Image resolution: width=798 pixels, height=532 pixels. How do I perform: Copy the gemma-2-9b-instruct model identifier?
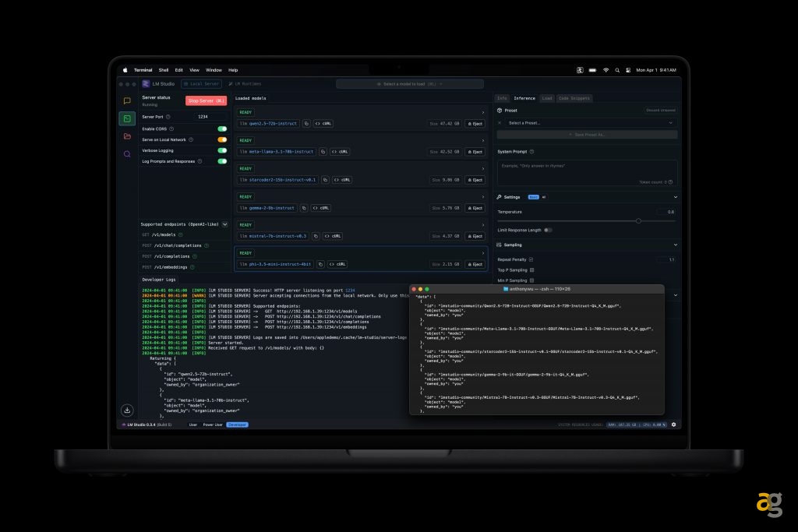pyautogui.click(x=303, y=208)
